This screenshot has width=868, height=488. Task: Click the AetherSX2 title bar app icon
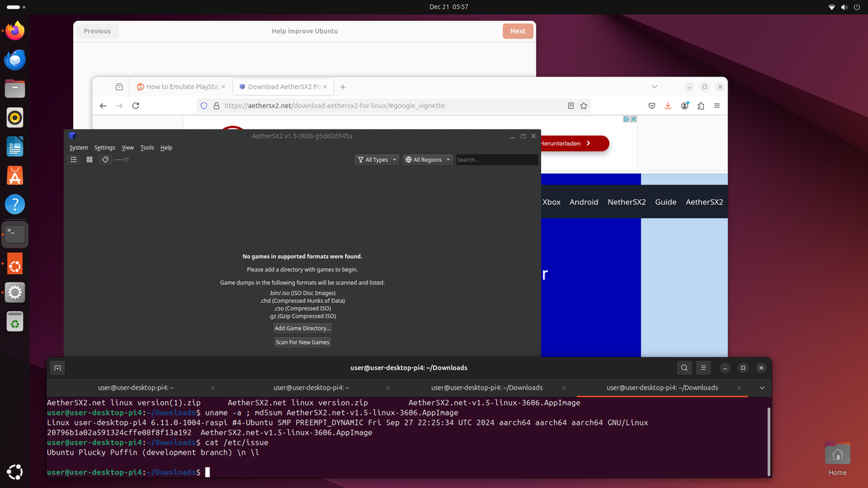pyautogui.click(x=72, y=136)
